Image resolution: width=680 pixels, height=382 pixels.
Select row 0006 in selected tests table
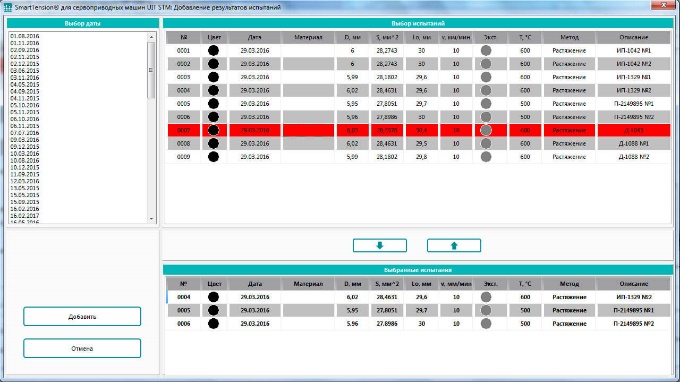[418, 323]
